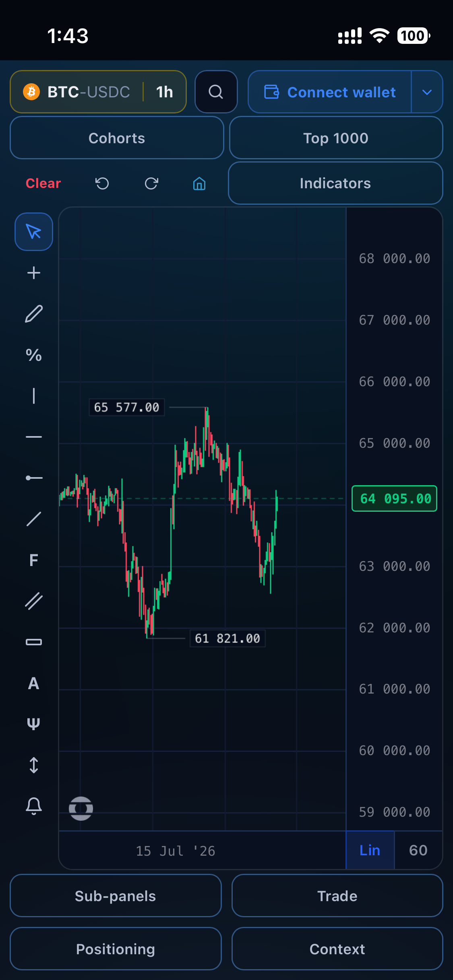Switch to Top 1000 tab
This screenshot has height=980, width=453.
coord(336,138)
